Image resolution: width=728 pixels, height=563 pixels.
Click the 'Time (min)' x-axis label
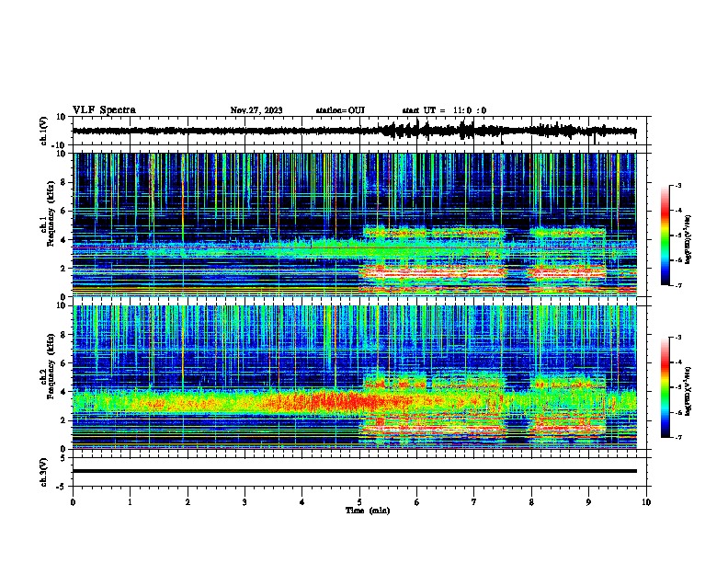[x=368, y=511]
